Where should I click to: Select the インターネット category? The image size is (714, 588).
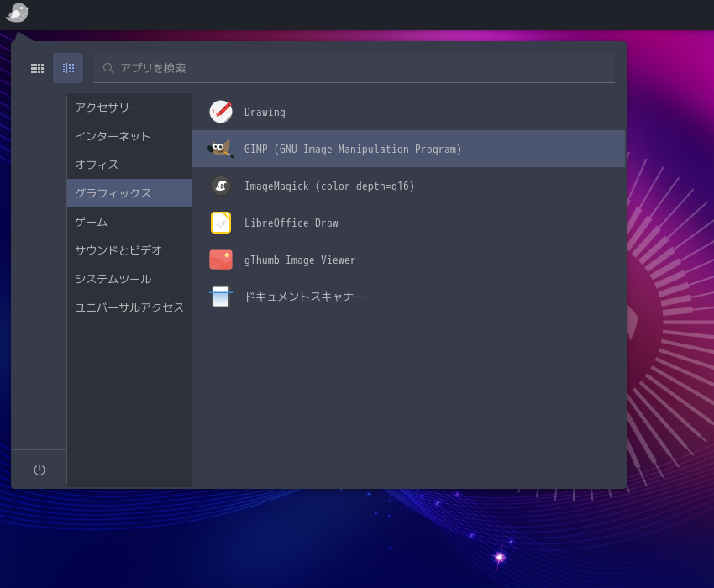(129, 136)
